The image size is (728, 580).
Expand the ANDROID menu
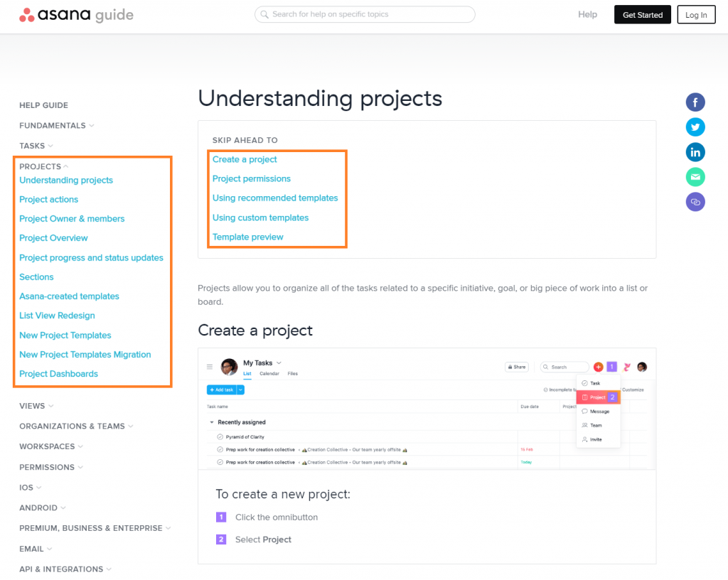point(42,508)
